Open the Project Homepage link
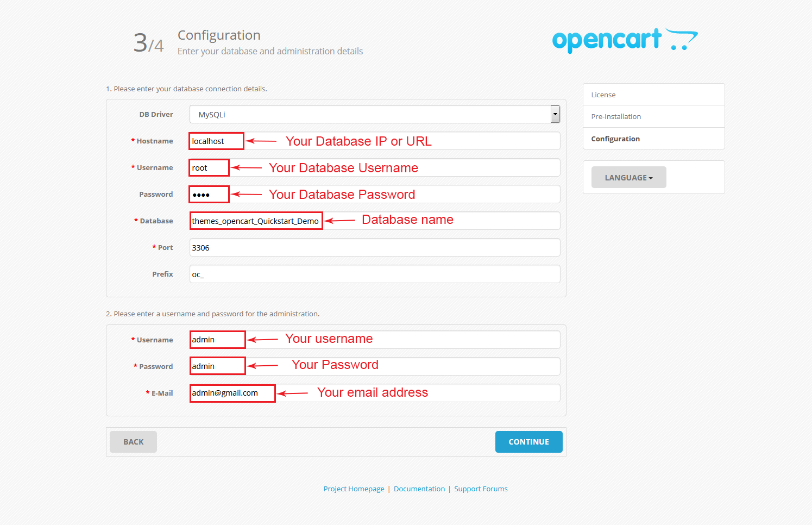The height and width of the screenshot is (525, 812). point(354,489)
